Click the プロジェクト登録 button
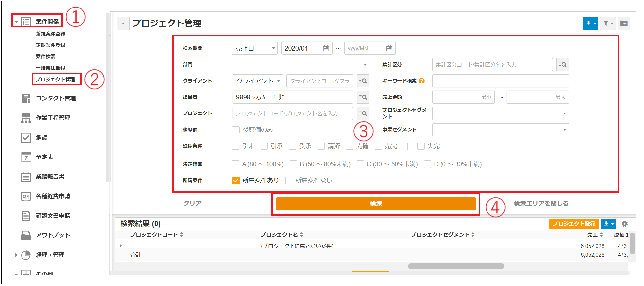644x286 pixels. point(574,224)
